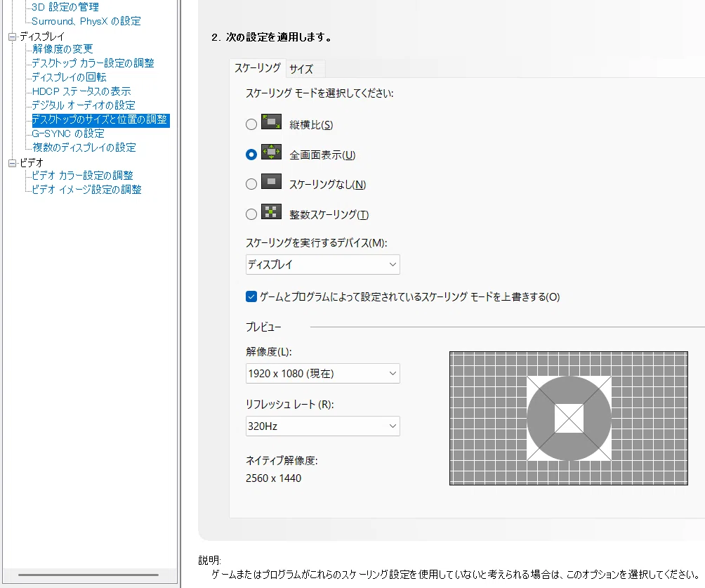This screenshot has width=705, height=588.
Task: Switch to the スケーリング tab
Action: (258, 68)
